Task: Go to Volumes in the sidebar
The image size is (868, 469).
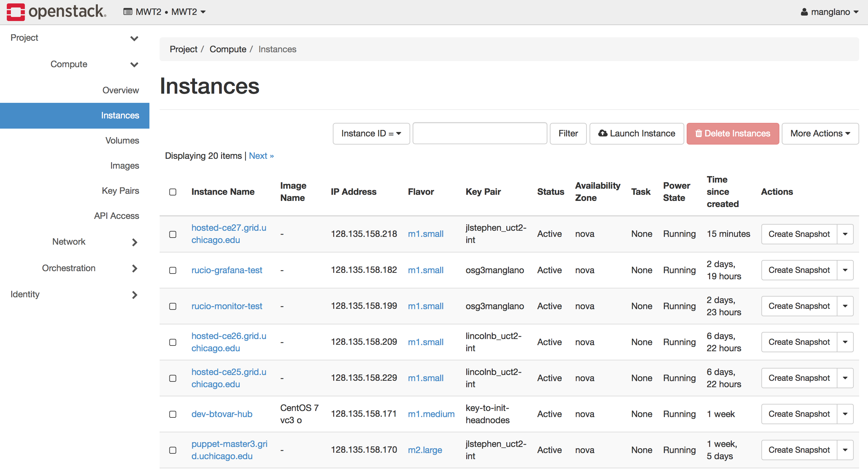Action: click(122, 140)
